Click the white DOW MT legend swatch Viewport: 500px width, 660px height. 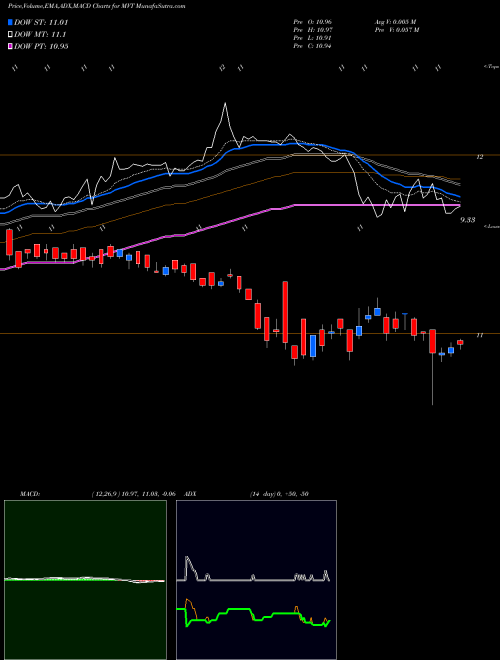(x=10, y=35)
